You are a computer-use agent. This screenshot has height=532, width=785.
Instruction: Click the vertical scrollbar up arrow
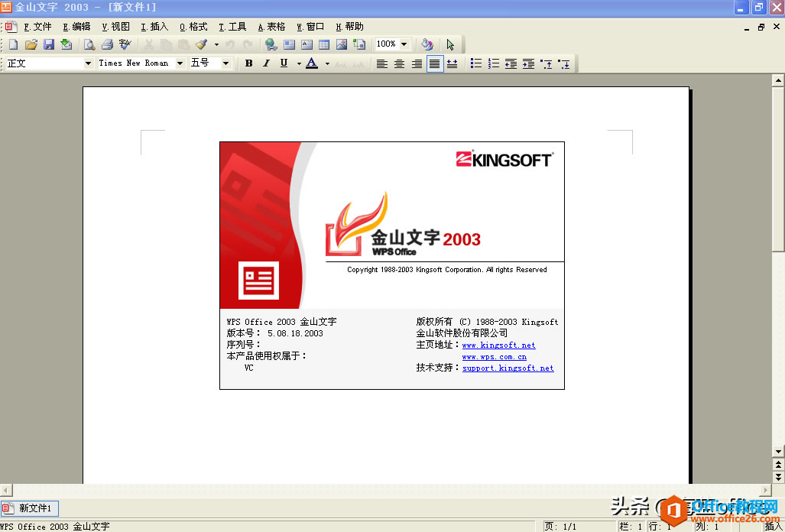coord(778,79)
